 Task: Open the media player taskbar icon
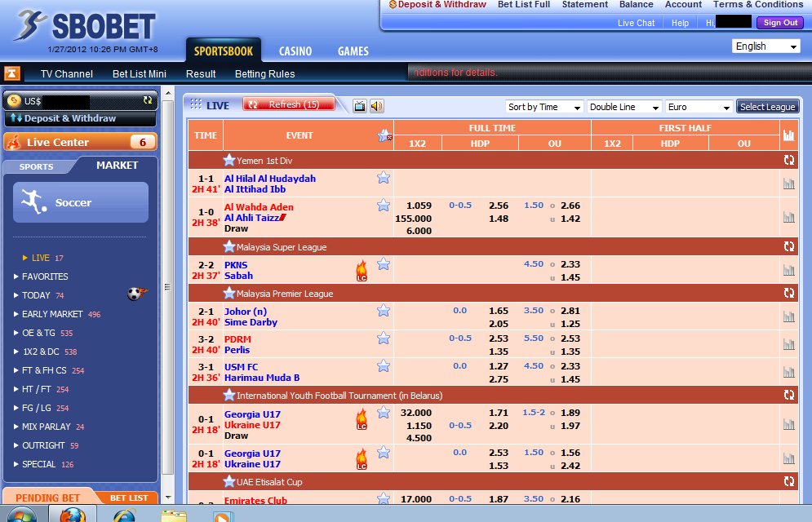(x=222, y=517)
